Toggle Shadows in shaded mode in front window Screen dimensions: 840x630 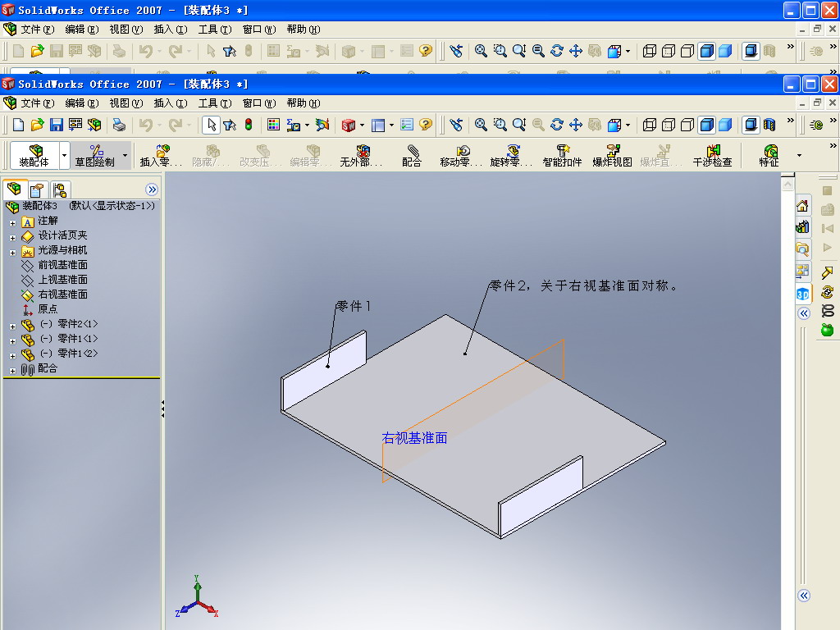pyautogui.click(x=751, y=125)
